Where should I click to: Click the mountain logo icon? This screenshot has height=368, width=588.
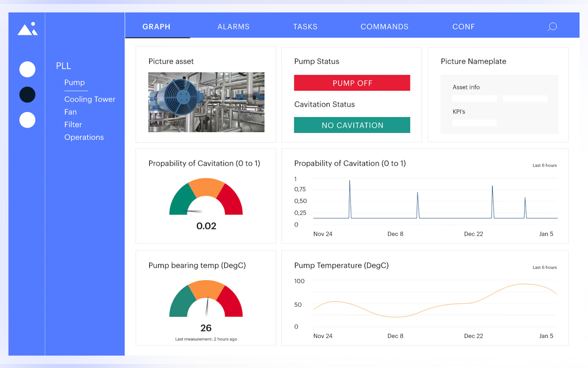tap(28, 29)
